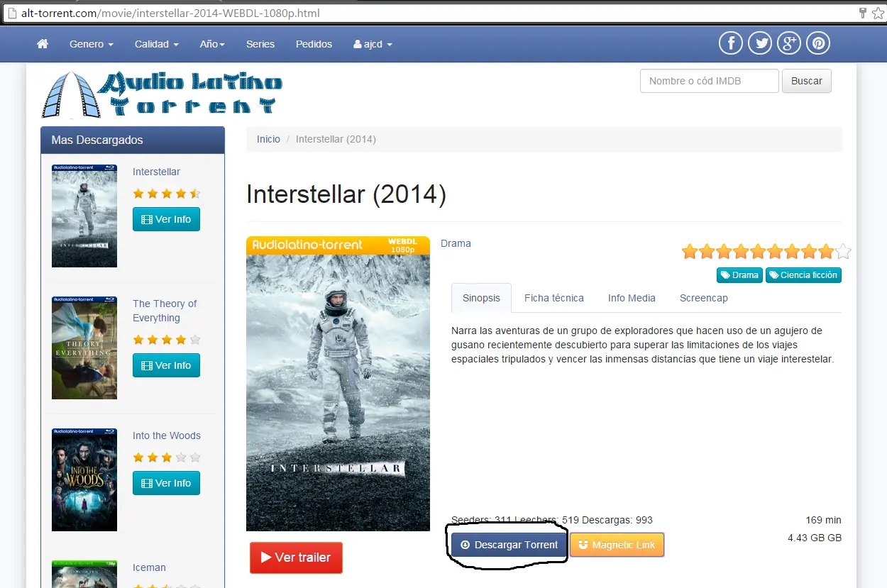Open the Facebook social icon

coord(731,43)
